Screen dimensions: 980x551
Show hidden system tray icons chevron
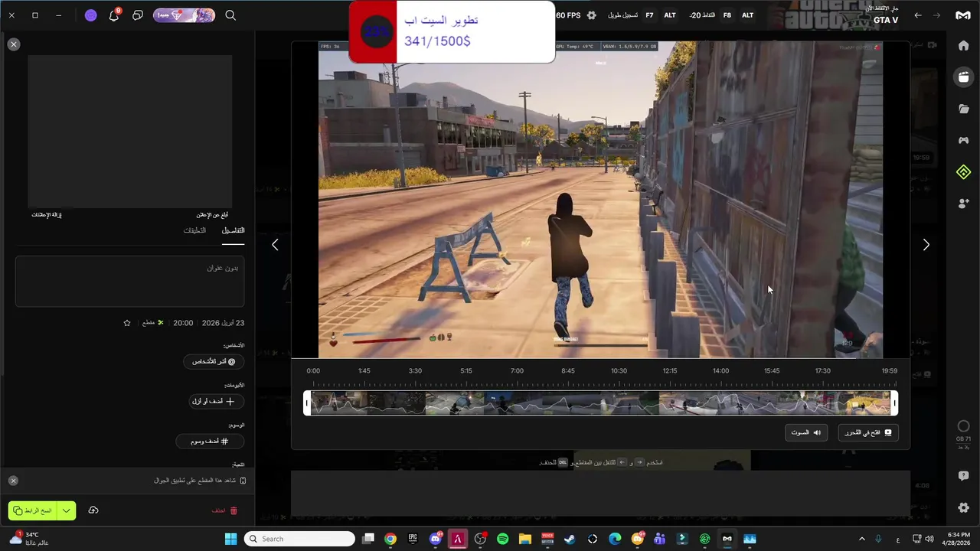tap(861, 539)
